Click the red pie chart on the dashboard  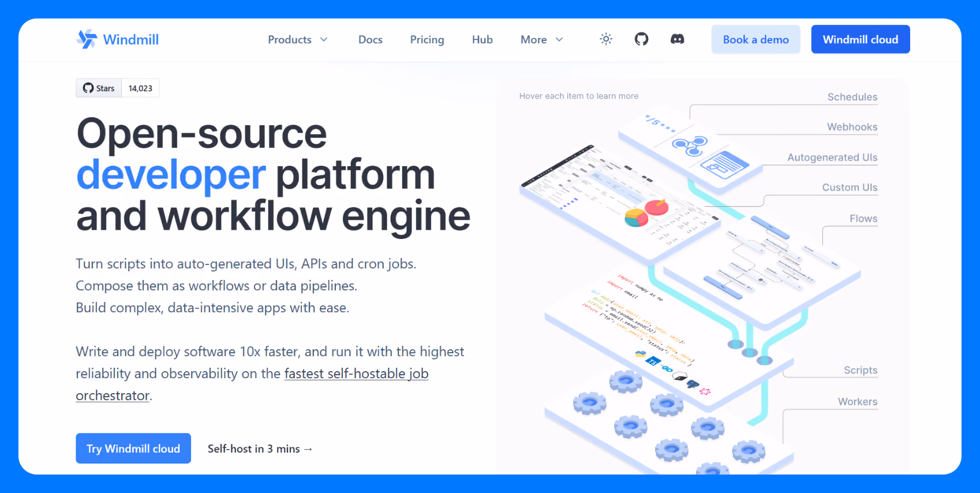pos(656,207)
